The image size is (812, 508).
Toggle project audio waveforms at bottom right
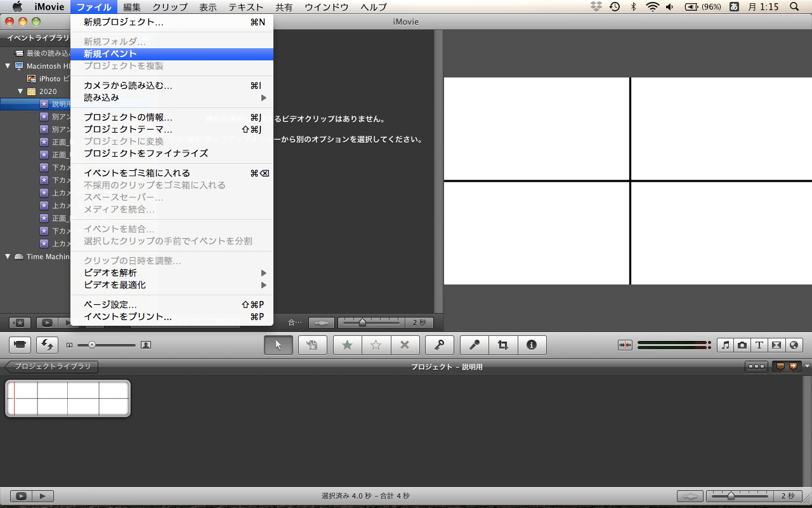[x=690, y=496]
